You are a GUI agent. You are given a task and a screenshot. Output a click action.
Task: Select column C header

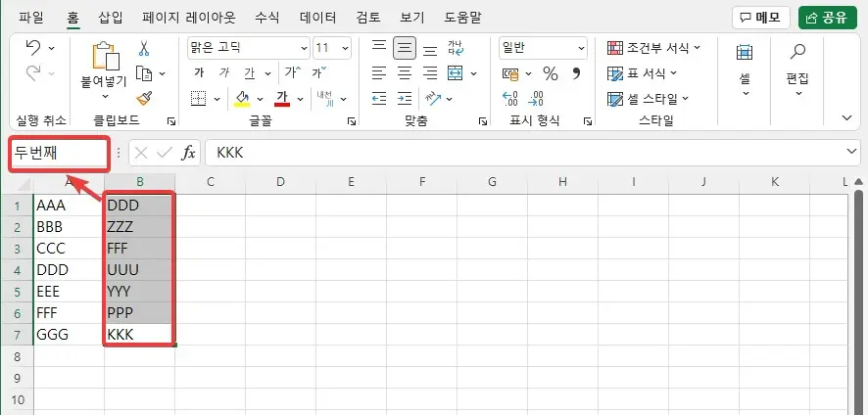coord(211,182)
